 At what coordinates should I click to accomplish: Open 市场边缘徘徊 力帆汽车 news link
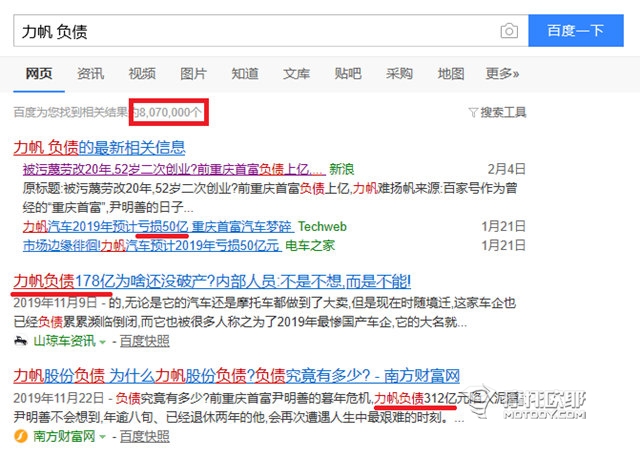(x=152, y=245)
